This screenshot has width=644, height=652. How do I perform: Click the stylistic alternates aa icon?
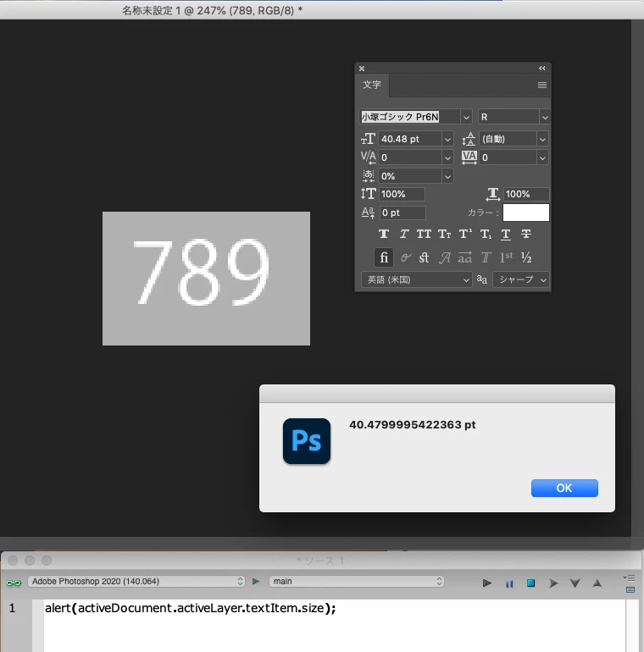coord(464,257)
